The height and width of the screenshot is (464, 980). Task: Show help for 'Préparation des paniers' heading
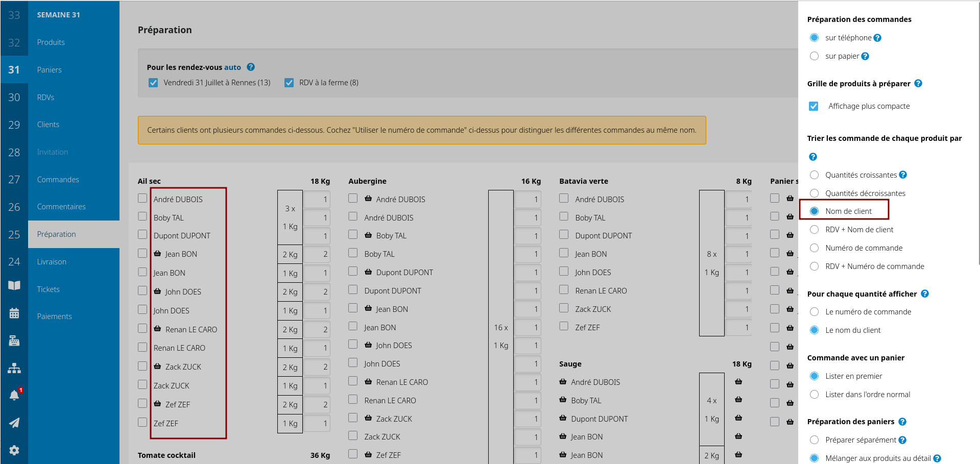902,422
